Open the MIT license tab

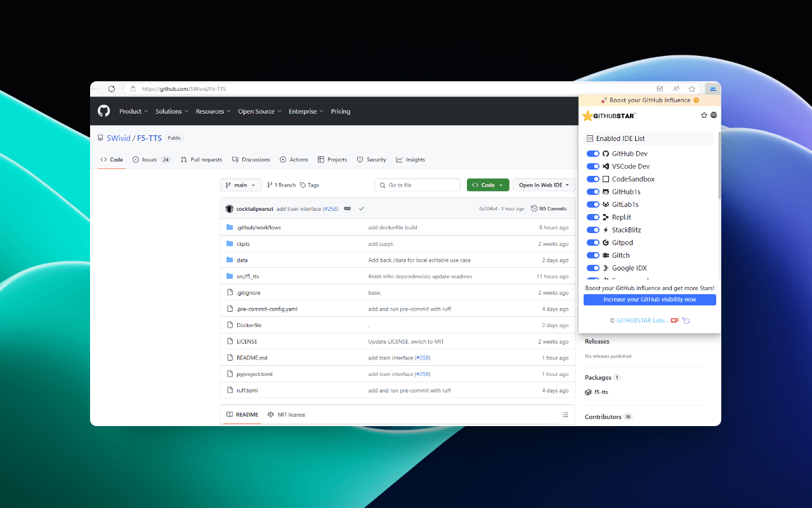tap(286, 415)
